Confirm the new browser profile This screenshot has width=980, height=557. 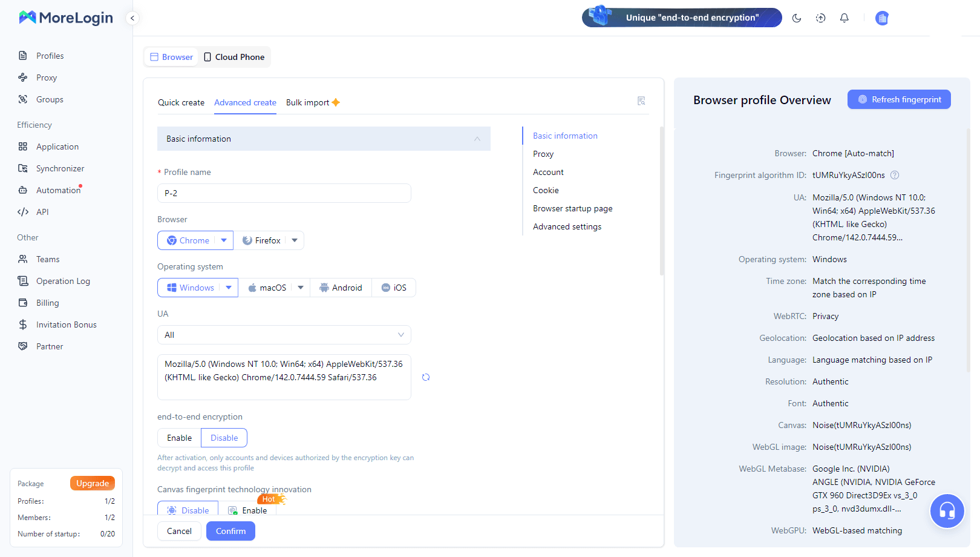[230, 530]
